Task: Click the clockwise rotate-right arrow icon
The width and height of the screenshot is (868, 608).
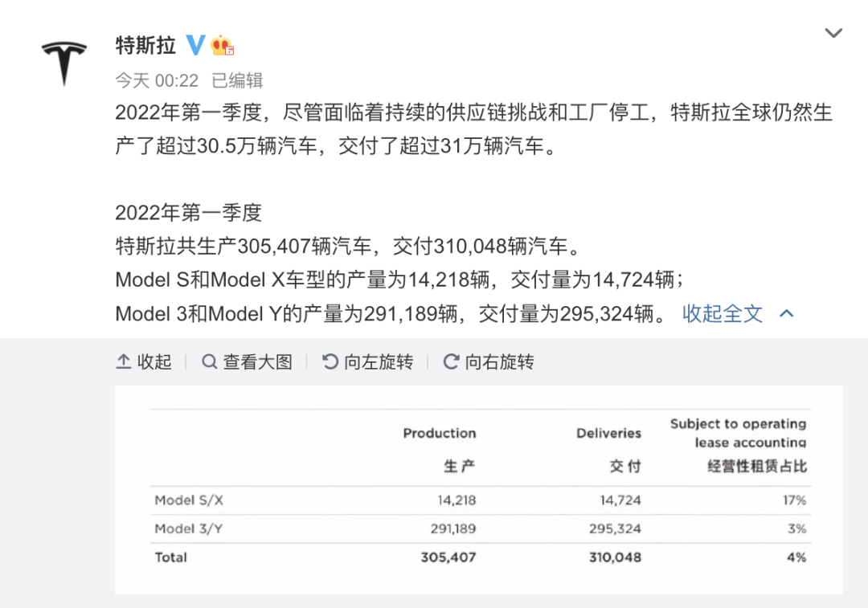Action: (451, 362)
